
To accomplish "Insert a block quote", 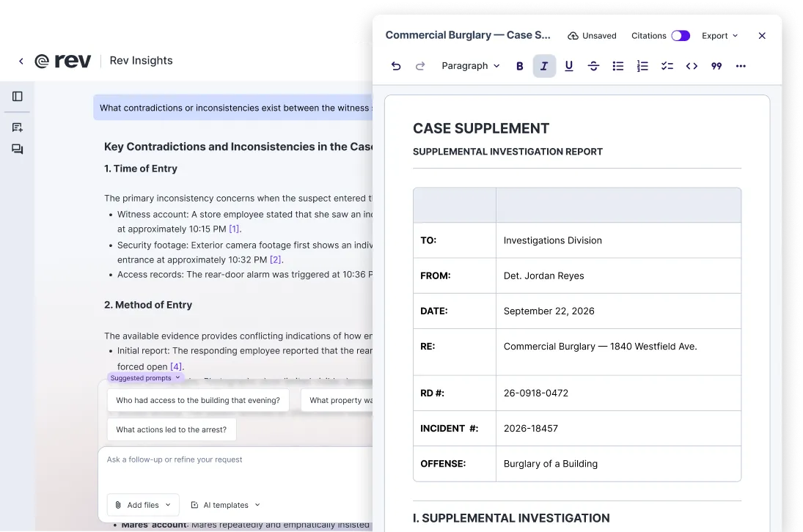I will point(716,66).
